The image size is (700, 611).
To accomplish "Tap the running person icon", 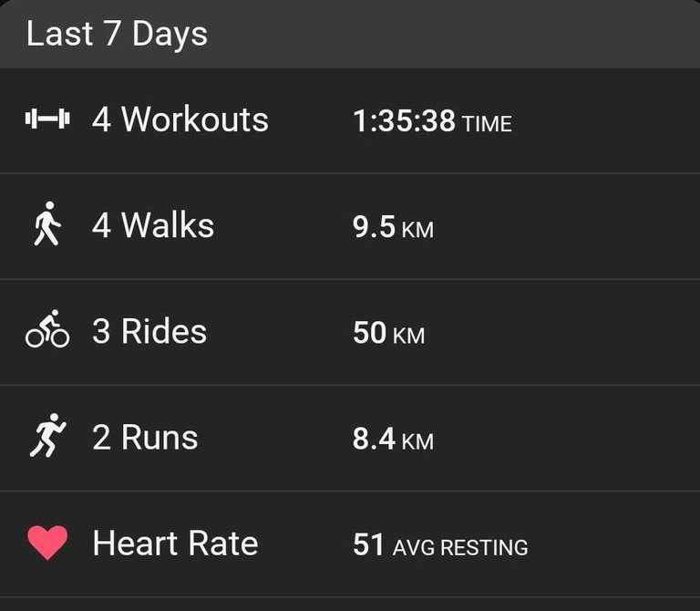I will (47, 435).
